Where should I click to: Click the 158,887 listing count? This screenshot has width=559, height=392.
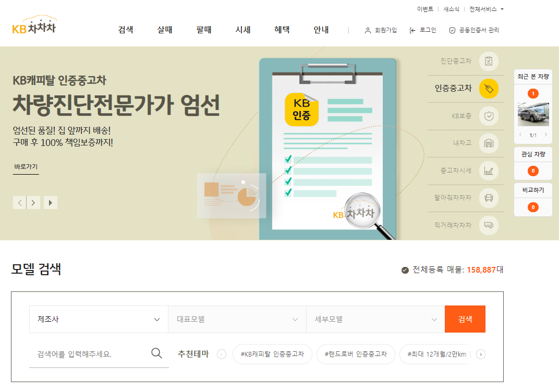tap(481, 270)
